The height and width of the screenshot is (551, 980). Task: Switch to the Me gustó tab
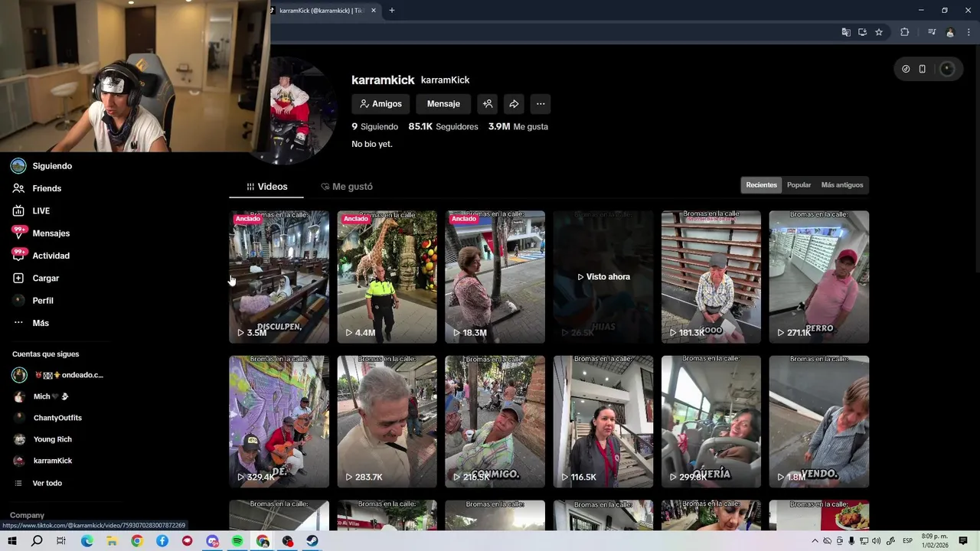[x=347, y=187]
